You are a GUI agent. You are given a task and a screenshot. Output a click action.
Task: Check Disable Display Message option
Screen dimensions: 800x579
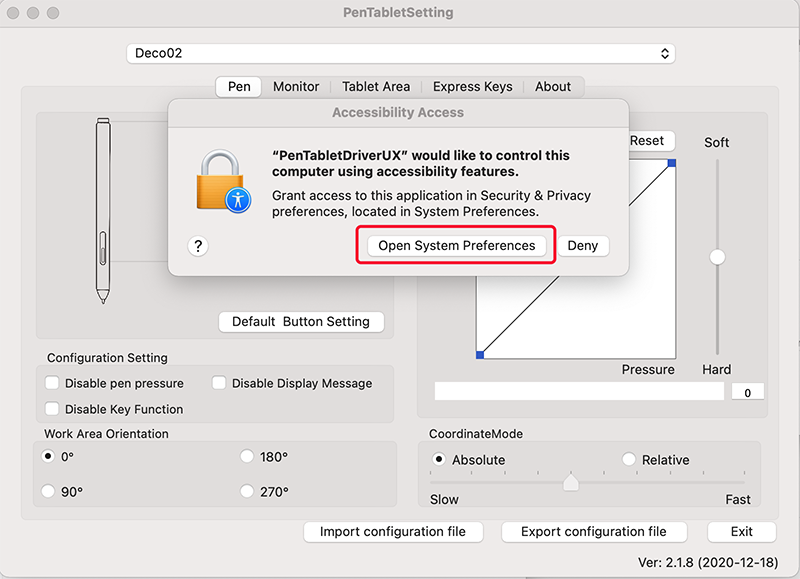pyautogui.click(x=219, y=383)
